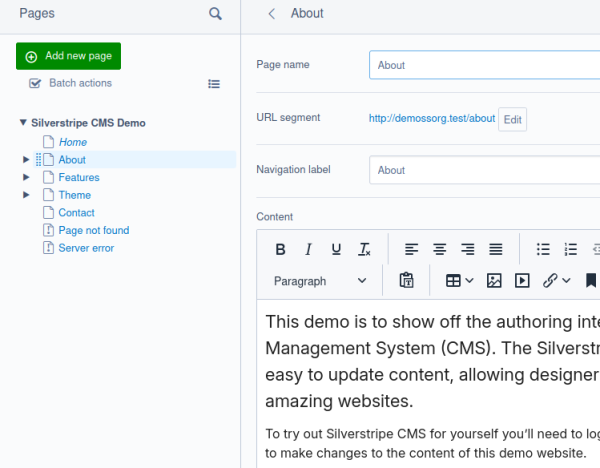Open the link options dropdown arrow
This screenshot has width=600, height=468.
567,280
